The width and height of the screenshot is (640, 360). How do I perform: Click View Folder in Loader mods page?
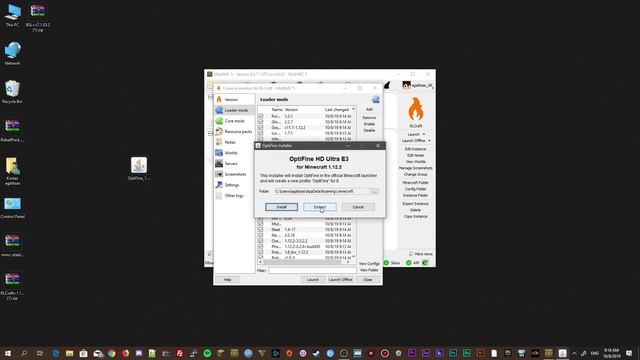(x=369, y=270)
